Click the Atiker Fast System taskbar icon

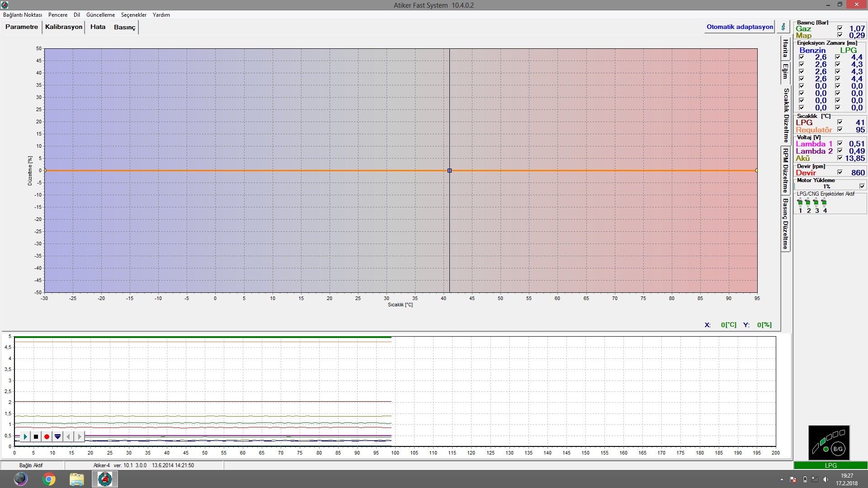(x=105, y=479)
